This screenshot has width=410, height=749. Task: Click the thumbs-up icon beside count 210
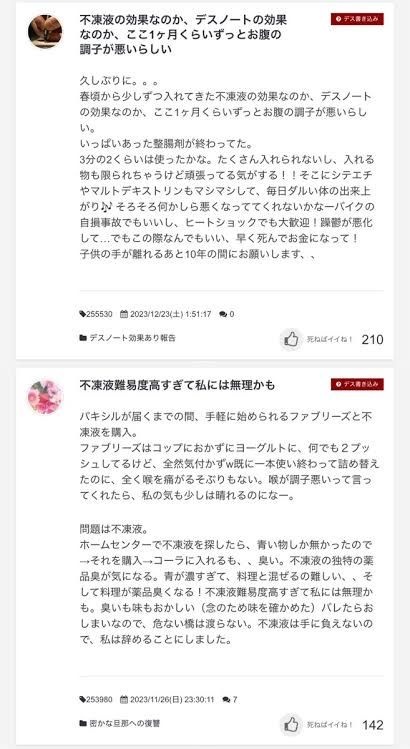coord(291,340)
